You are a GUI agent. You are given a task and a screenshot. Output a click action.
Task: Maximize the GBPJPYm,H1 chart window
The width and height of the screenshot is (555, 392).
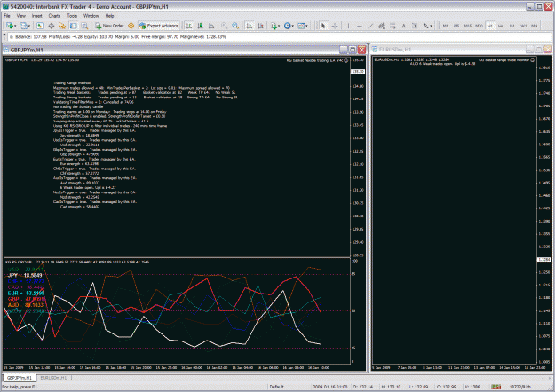pos(353,50)
